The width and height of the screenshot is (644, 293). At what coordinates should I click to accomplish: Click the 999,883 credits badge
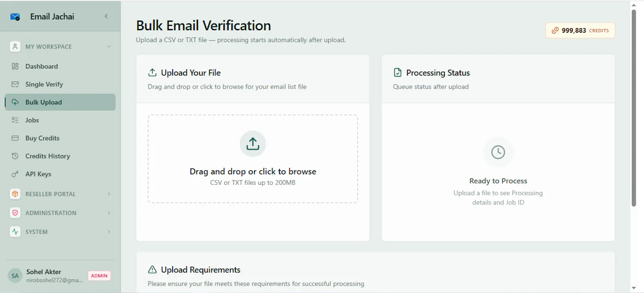click(580, 30)
